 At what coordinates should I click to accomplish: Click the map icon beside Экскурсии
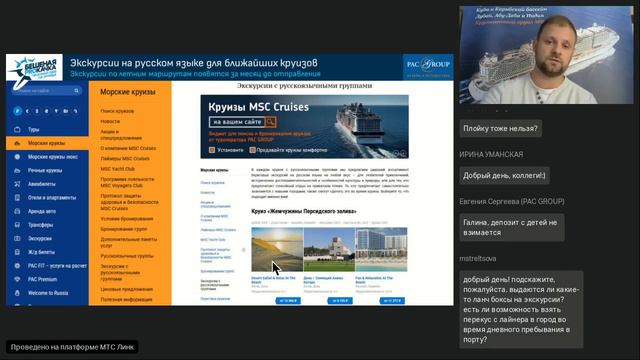click(17, 238)
